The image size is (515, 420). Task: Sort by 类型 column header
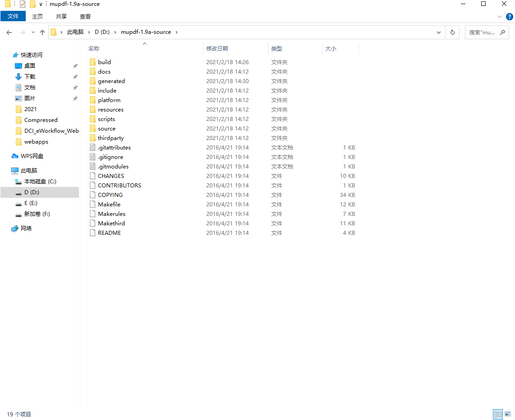[277, 49]
